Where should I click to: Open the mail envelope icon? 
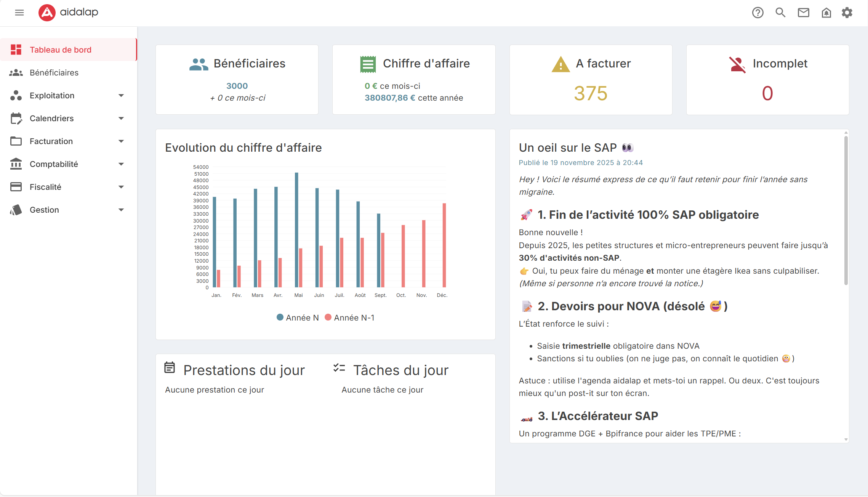click(803, 13)
